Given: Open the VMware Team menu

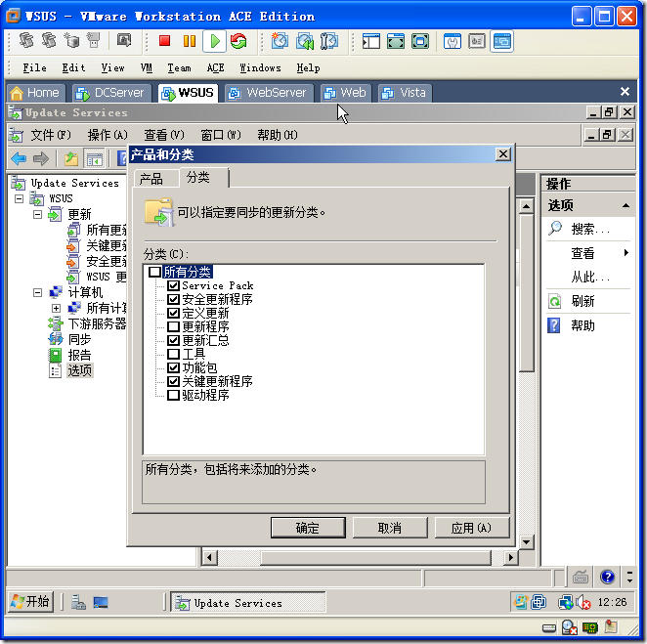Looking at the screenshot, I should (x=179, y=67).
